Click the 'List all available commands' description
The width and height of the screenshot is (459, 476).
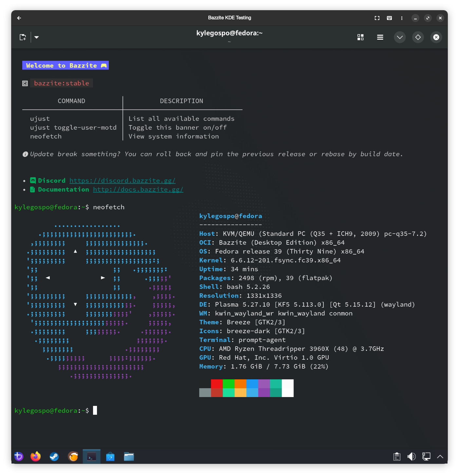tap(182, 119)
